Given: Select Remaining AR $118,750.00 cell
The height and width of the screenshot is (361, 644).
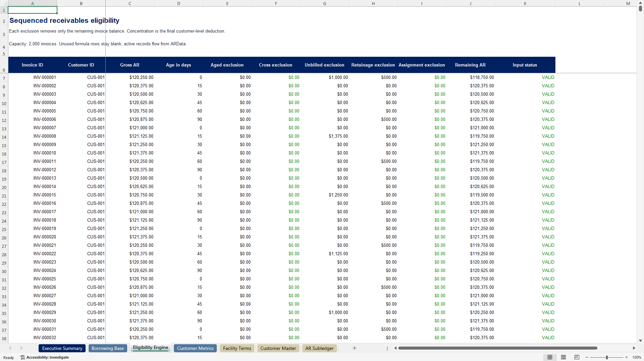Looking at the screenshot, I should point(470,77).
